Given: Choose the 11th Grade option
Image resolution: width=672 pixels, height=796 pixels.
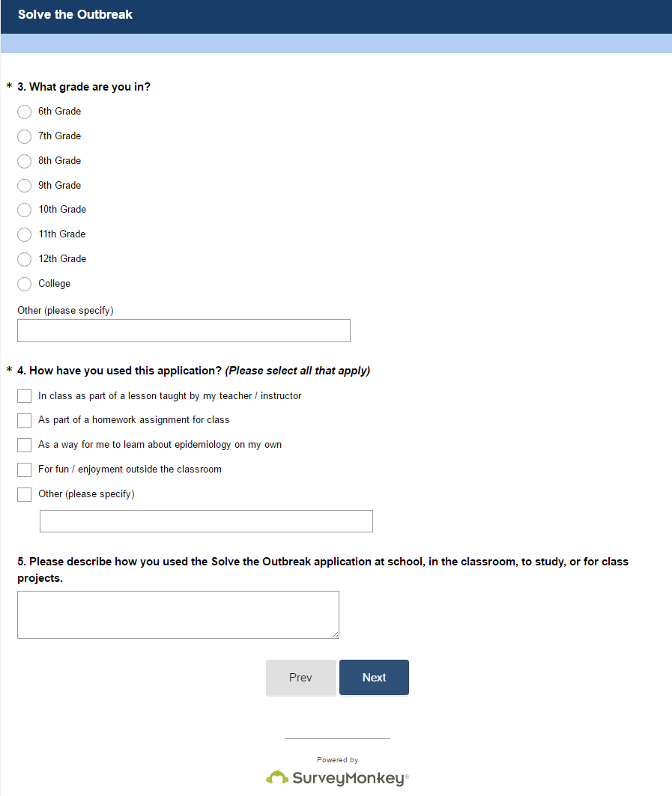Looking at the screenshot, I should (x=25, y=234).
